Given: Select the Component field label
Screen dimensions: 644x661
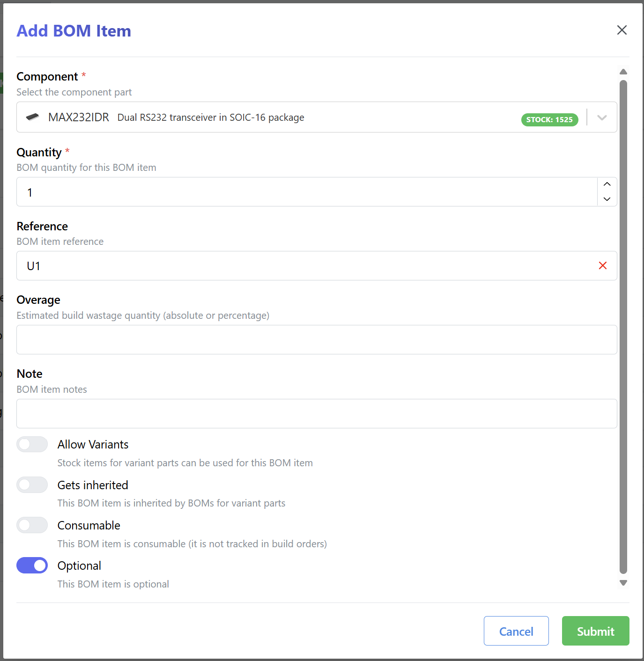Looking at the screenshot, I should point(47,76).
